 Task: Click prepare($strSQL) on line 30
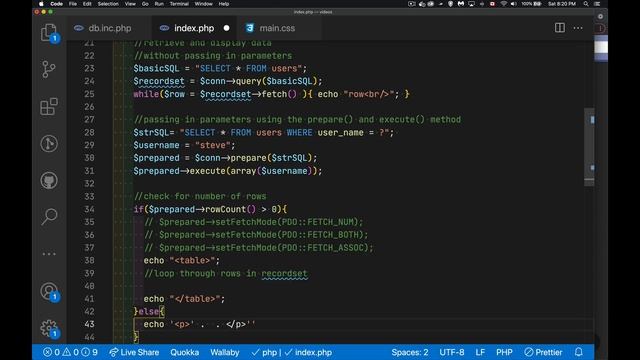coord(271,158)
